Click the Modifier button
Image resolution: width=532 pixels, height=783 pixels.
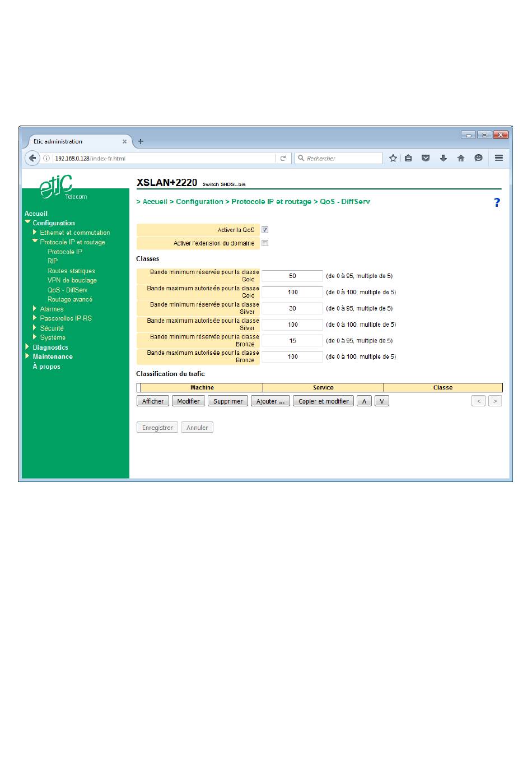pyautogui.click(x=188, y=401)
